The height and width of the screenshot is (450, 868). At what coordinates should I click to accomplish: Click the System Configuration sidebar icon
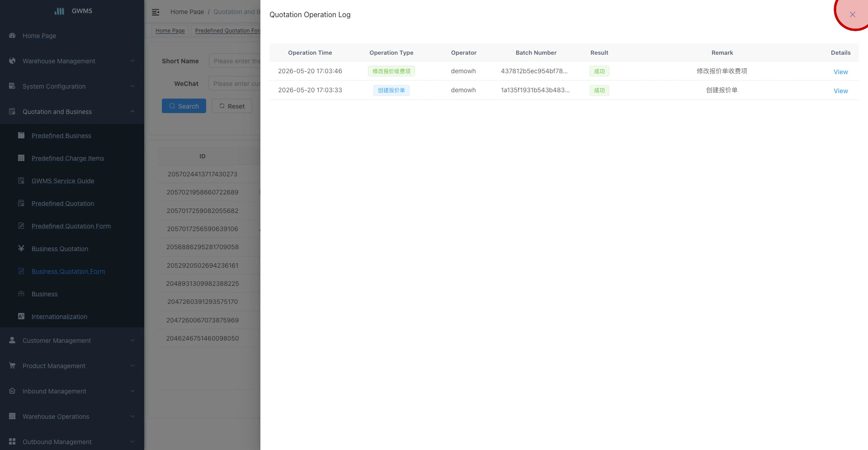[12, 86]
